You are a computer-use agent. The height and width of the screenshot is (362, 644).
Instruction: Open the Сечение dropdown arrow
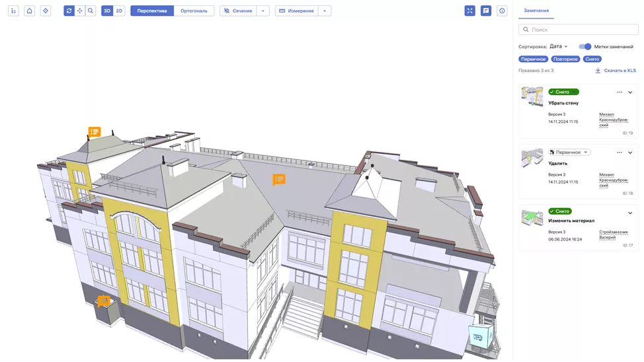262,11
